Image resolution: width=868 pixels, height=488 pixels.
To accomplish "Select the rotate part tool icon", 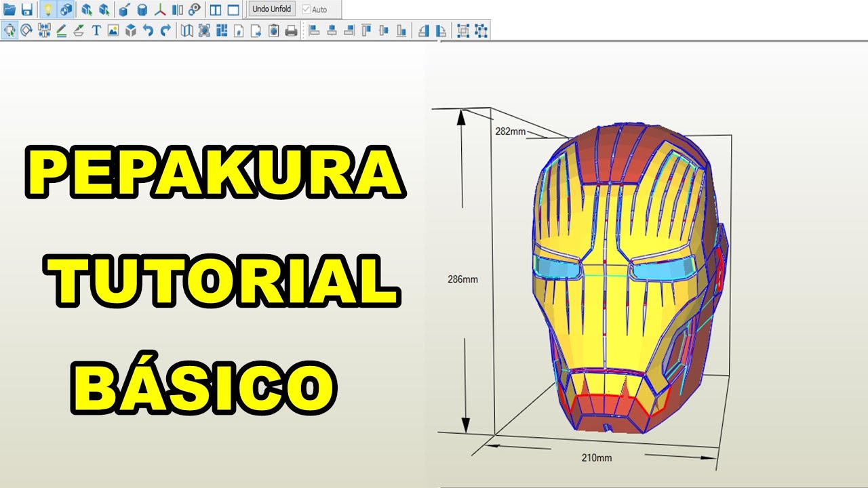I will click(27, 30).
